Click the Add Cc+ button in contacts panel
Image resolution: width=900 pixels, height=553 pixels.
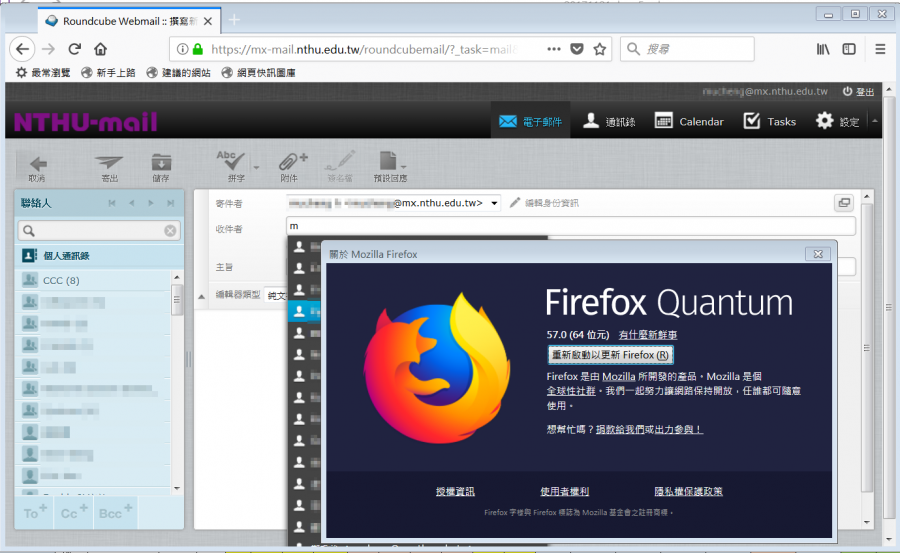pos(71,512)
